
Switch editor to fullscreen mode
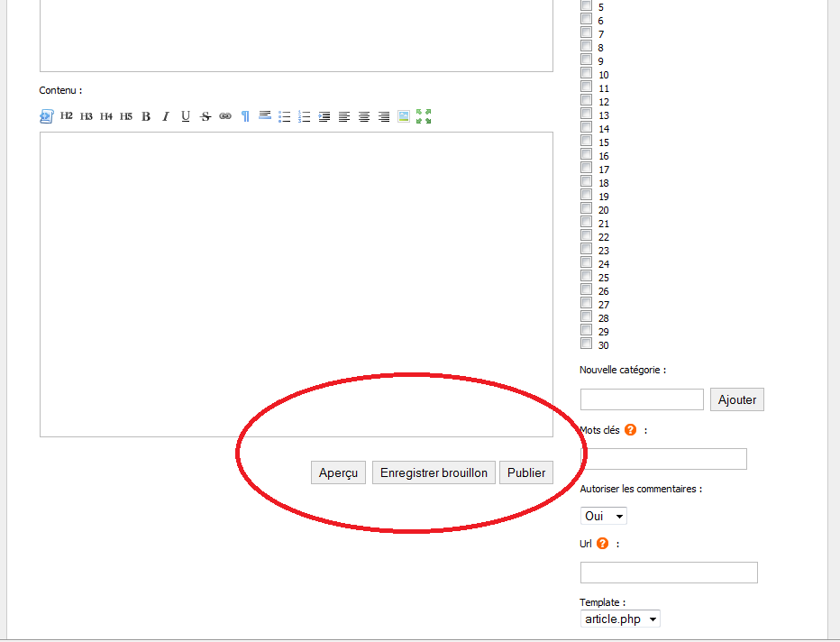[x=424, y=116]
